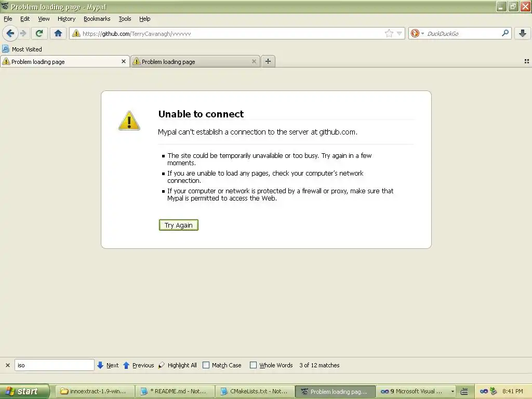This screenshot has height=399, width=532.
Task: Open the Windows Start menu
Action: coord(25,391)
